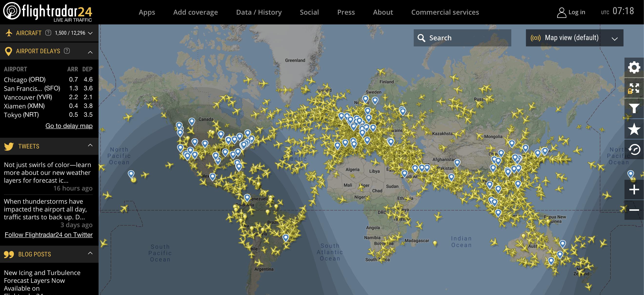Expand the Aircraft count dropdown
This screenshot has height=295, width=644.
tap(91, 33)
